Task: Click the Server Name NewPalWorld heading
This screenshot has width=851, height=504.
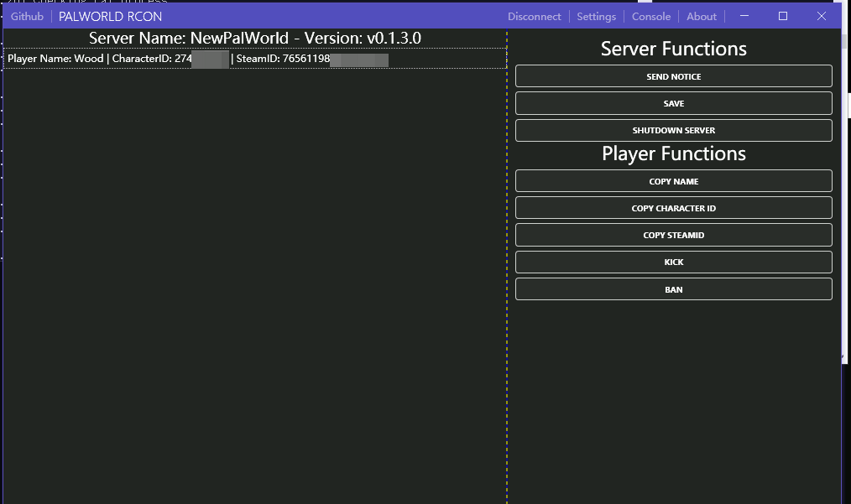Action: pos(254,38)
